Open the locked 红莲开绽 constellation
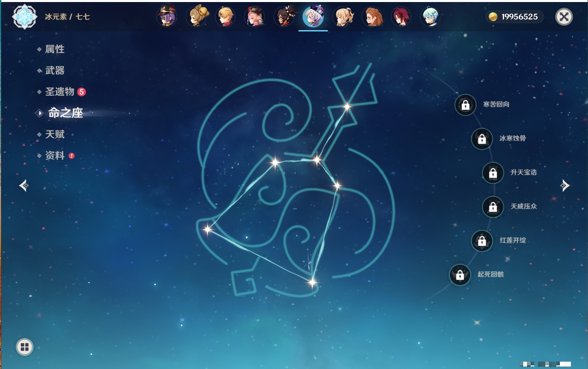This screenshot has height=369, width=588. (x=482, y=241)
